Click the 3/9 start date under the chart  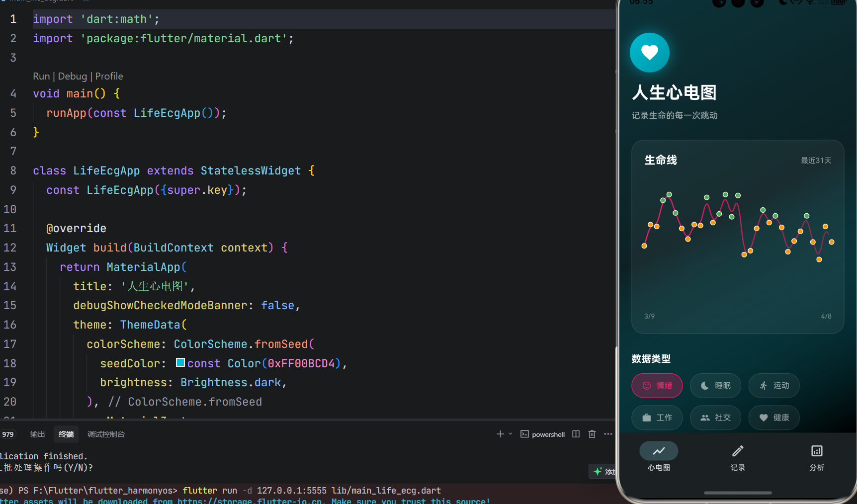click(649, 316)
